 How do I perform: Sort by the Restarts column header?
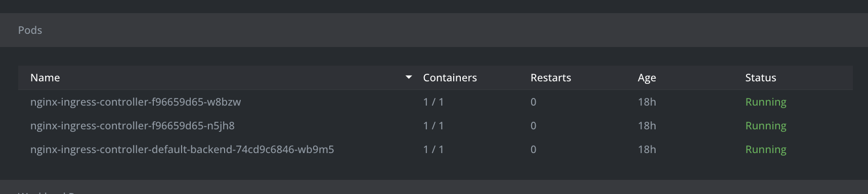[x=550, y=78]
